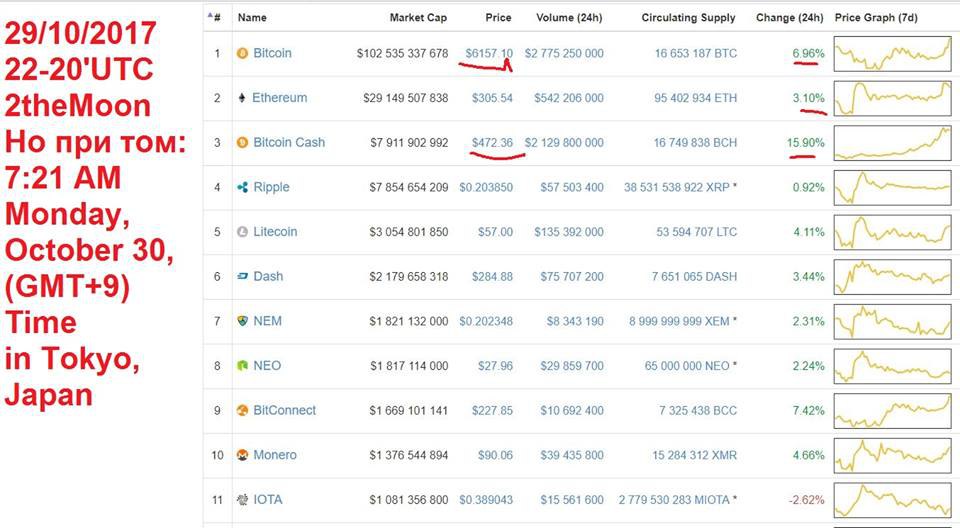Click Bitcoin market cap $102 535 337 678
Viewport: 960px width, 528px height.
pos(402,53)
